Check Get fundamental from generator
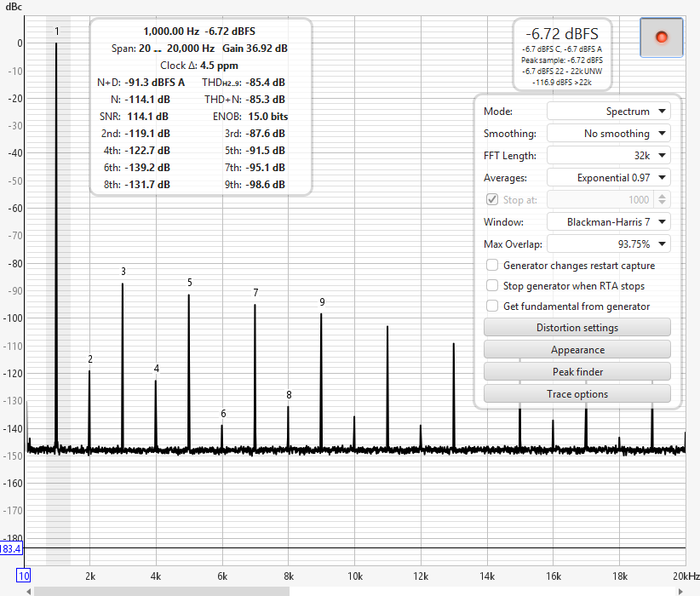Image resolution: width=700 pixels, height=596 pixels. pos(492,307)
